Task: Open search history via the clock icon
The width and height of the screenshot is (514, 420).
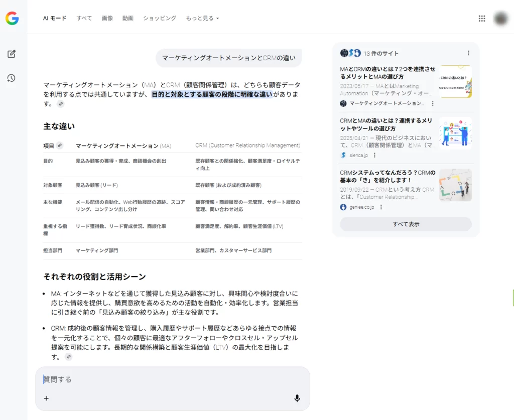Action: point(11,78)
